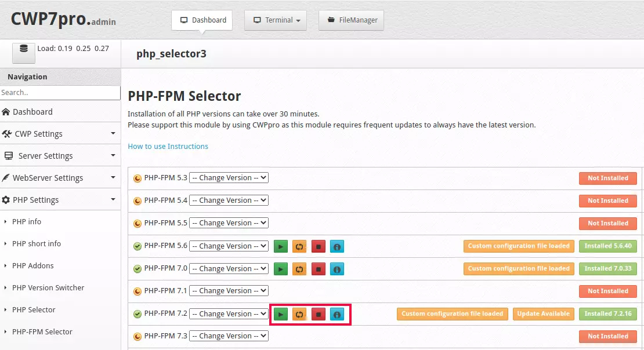
Task: Start the PHP-FPM 7.2 service
Action: pyautogui.click(x=281, y=313)
